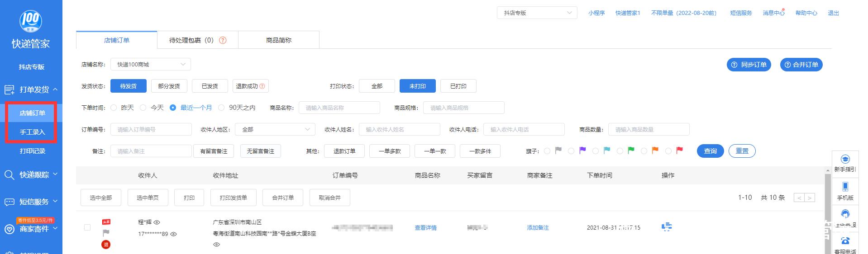868x254 pixels.
Task: Reveal full address with eye icon
Action: 216,245
